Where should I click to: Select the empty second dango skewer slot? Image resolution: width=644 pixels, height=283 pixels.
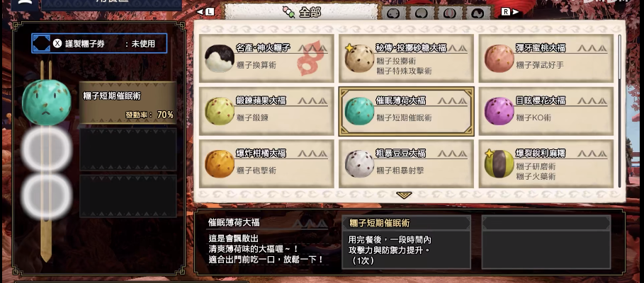point(47,149)
